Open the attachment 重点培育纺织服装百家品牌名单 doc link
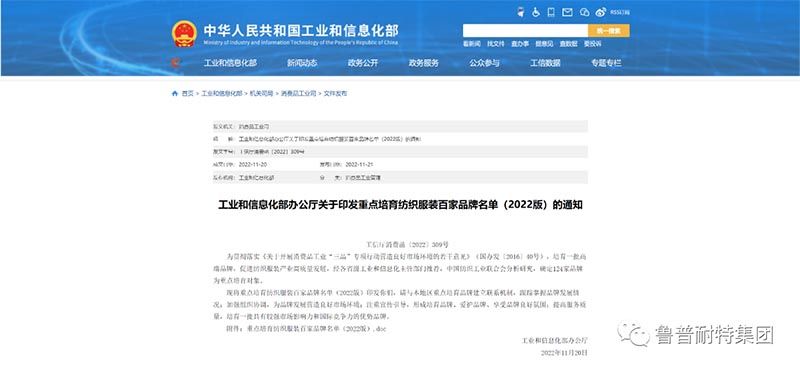The width and height of the screenshot is (800, 370). (x=316, y=329)
